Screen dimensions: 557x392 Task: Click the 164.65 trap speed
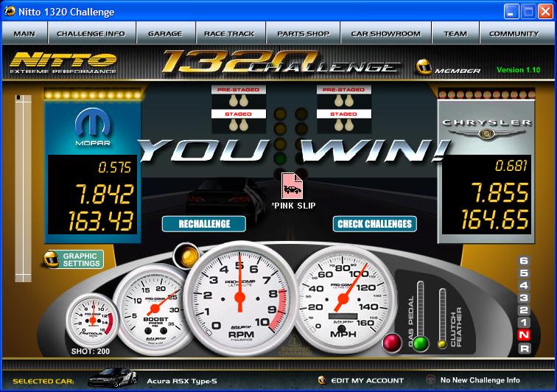coord(495,219)
